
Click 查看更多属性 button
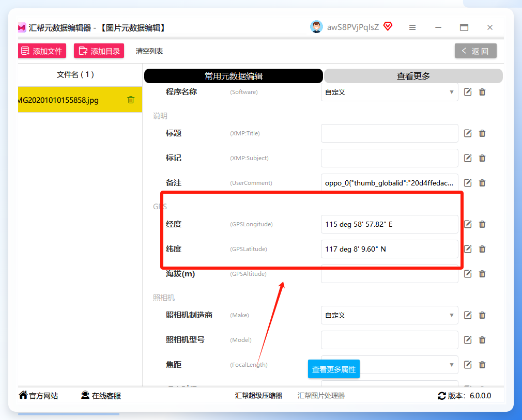point(333,369)
